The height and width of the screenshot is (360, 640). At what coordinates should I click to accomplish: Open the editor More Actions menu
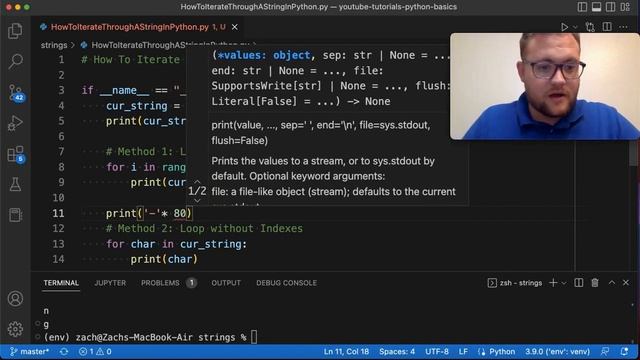tap(623, 27)
